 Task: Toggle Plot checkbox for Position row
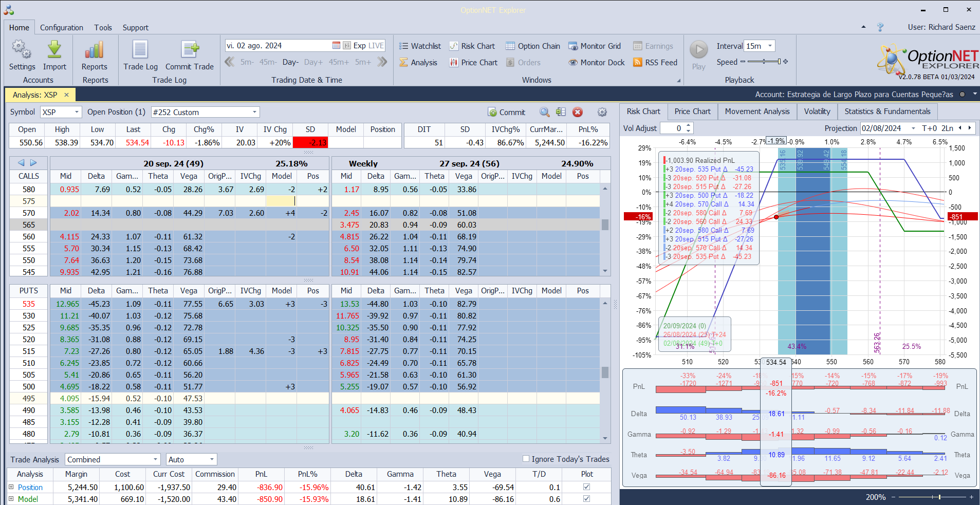click(x=586, y=487)
